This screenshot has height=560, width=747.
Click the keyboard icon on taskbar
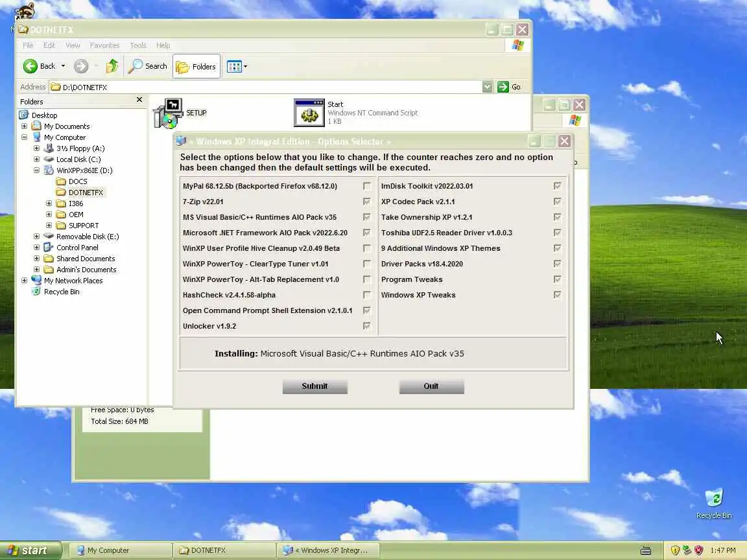tap(646, 551)
